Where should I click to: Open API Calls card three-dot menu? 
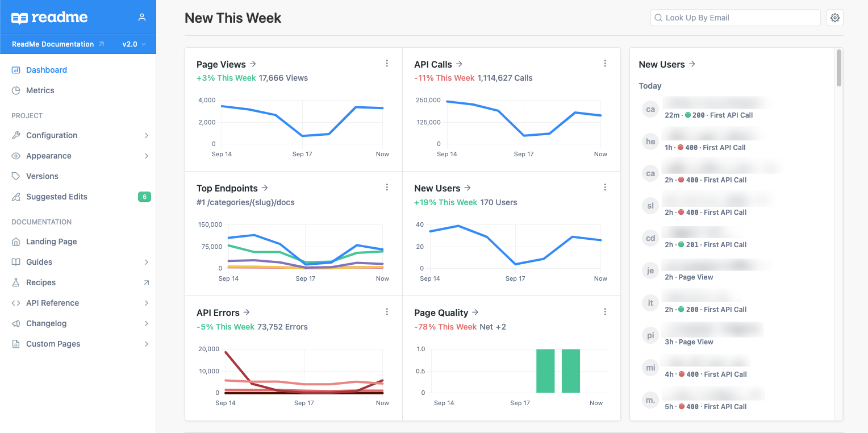(605, 64)
